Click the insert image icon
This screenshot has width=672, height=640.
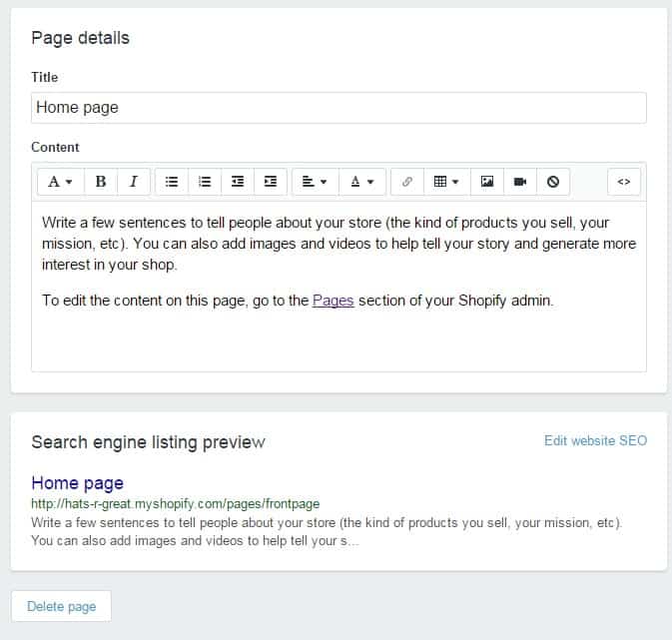click(x=487, y=182)
